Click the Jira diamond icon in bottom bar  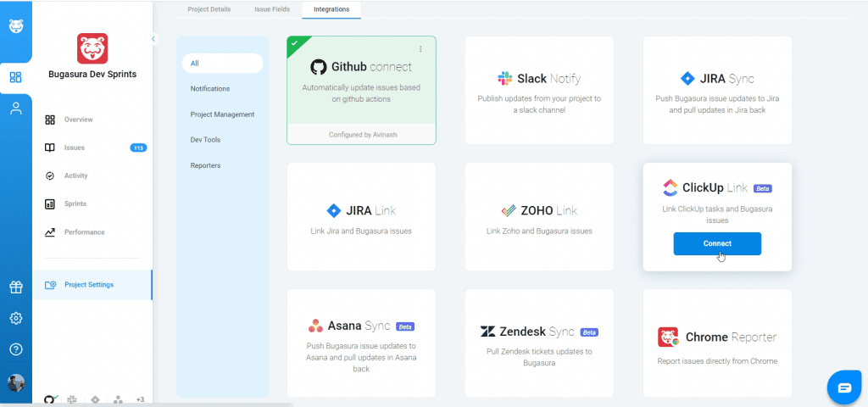click(x=95, y=399)
